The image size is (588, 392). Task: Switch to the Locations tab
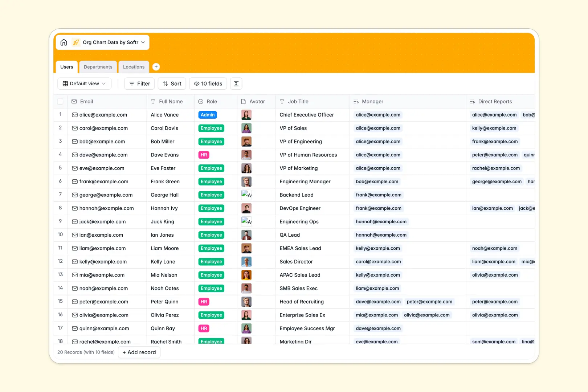[134, 67]
